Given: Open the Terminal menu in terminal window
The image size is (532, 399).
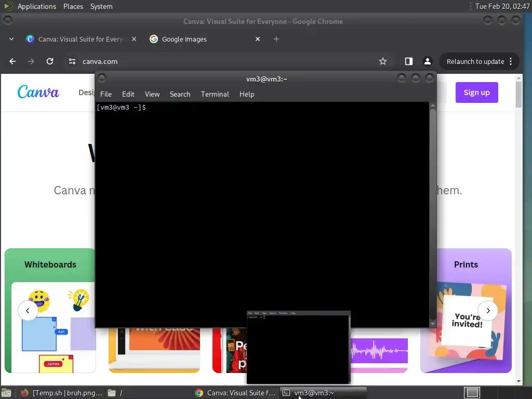Looking at the screenshot, I should [x=215, y=95].
